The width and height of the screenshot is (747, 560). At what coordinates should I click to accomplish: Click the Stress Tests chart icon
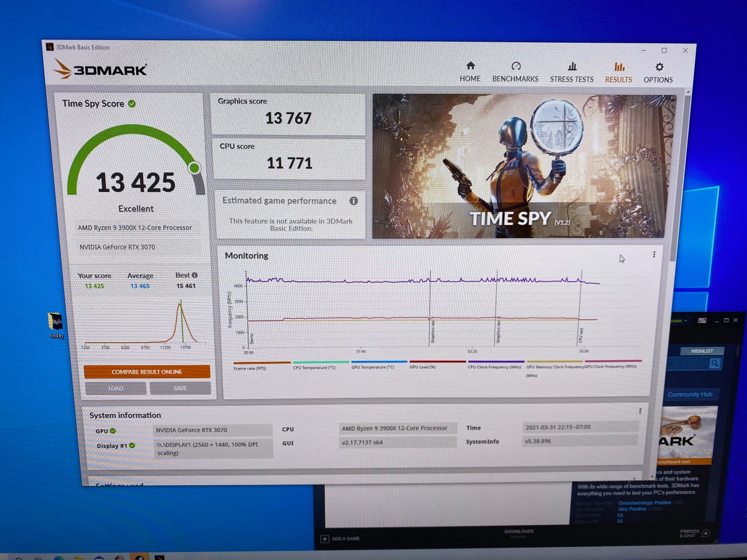(x=572, y=67)
